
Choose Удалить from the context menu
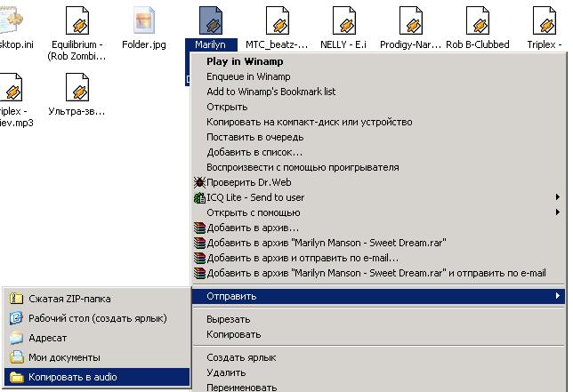[x=378, y=372]
